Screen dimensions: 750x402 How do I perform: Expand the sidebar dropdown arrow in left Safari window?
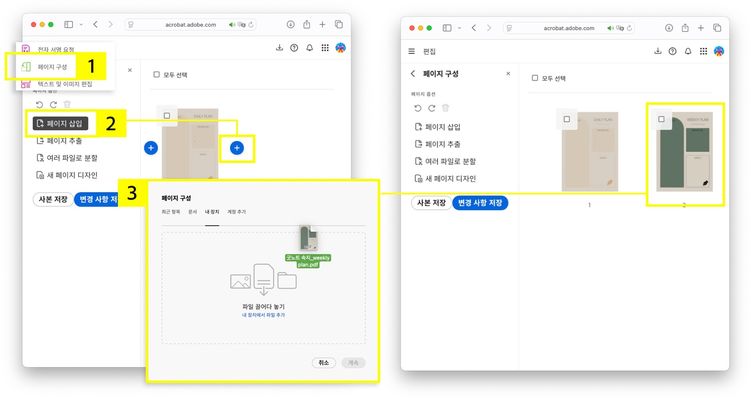tap(81, 24)
